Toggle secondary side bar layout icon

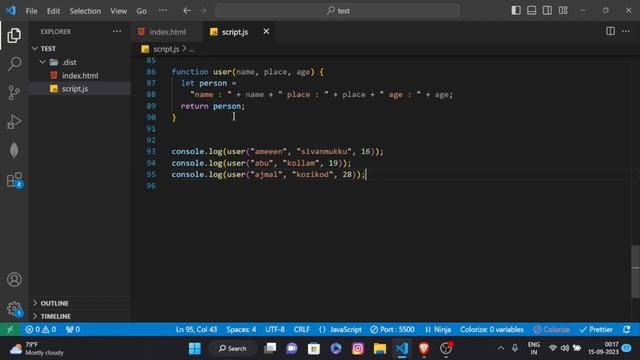click(x=547, y=11)
